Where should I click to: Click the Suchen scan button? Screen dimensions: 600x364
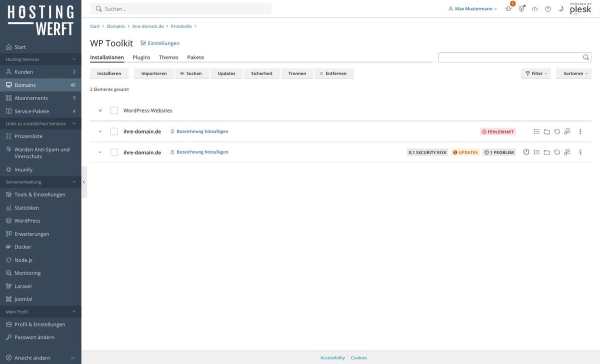[x=192, y=73]
